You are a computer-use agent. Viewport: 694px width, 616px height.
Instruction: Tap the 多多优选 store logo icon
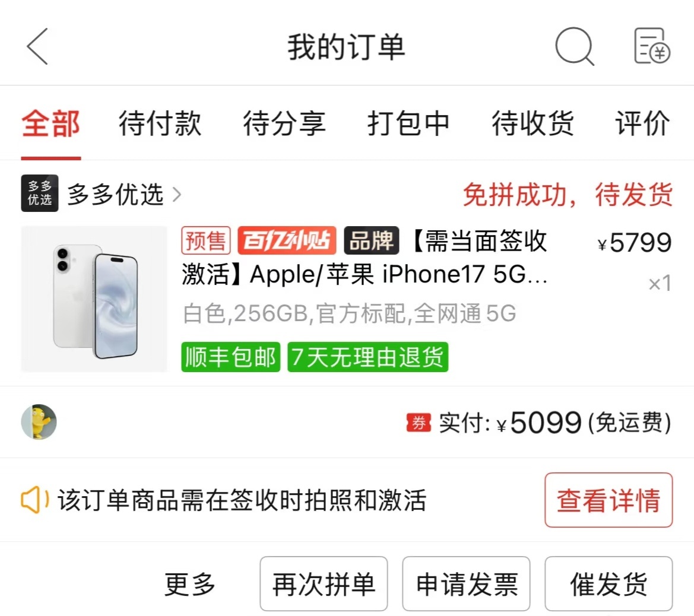point(39,193)
